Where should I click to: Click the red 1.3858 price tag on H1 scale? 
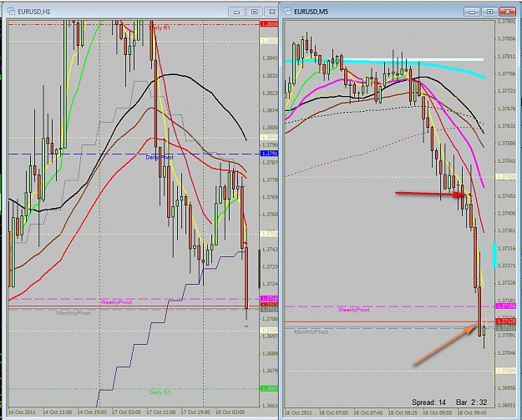click(269, 24)
